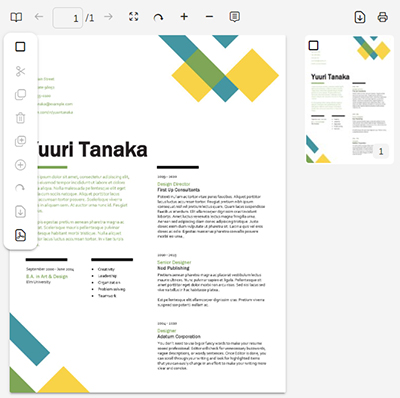Click 'B.A. in Art & Design' text
Image resolution: width=400 pixels, height=398 pixels.
pos(47,276)
